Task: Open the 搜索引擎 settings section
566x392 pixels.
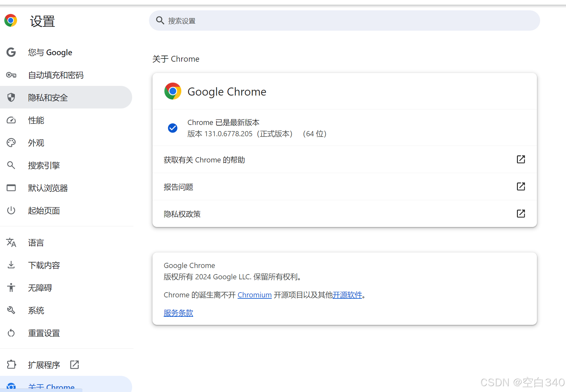Action: [x=44, y=165]
